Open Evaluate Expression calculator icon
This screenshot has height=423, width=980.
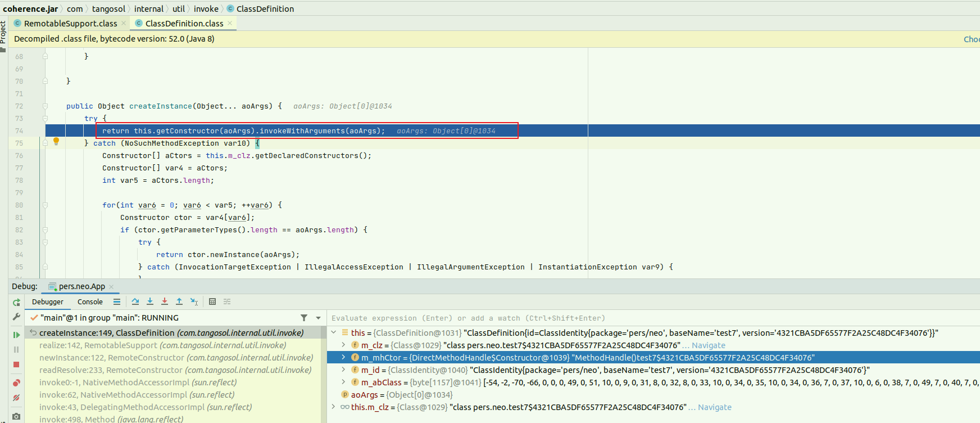tap(212, 301)
